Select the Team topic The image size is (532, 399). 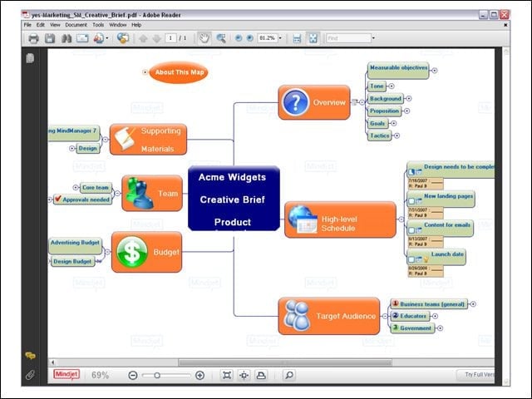(152, 193)
